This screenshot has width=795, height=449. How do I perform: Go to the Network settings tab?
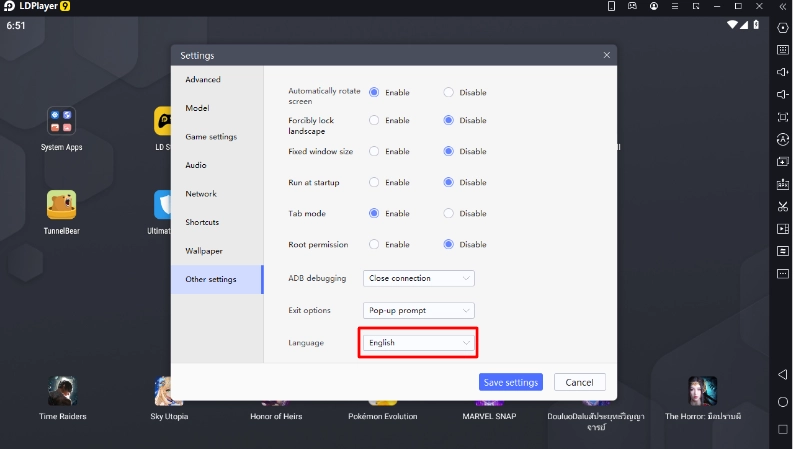pyautogui.click(x=201, y=194)
